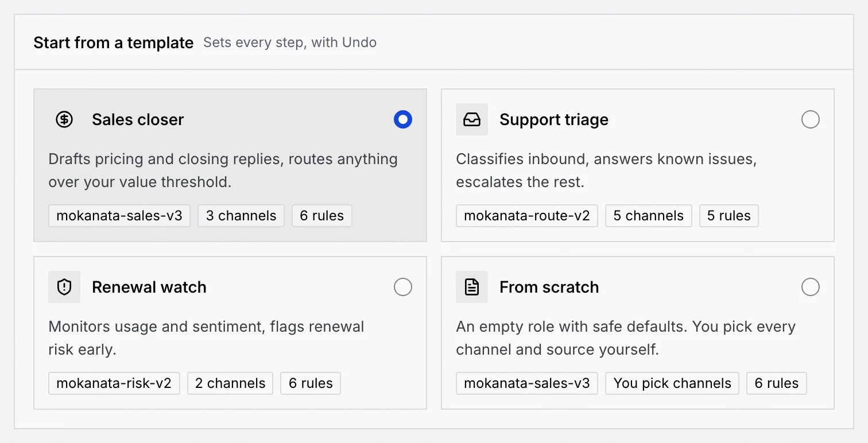Click the "3 channels" tag
868x443 pixels.
tap(241, 216)
